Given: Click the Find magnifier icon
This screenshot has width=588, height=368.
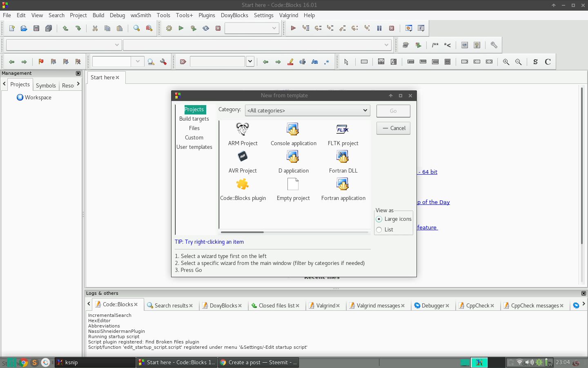Looking at the screenshot, I should coord(136,28).
